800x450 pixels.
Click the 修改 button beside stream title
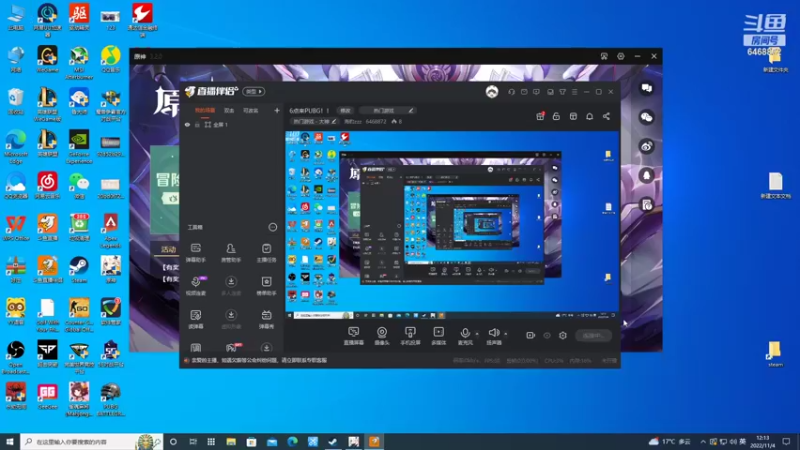(345, 110)
